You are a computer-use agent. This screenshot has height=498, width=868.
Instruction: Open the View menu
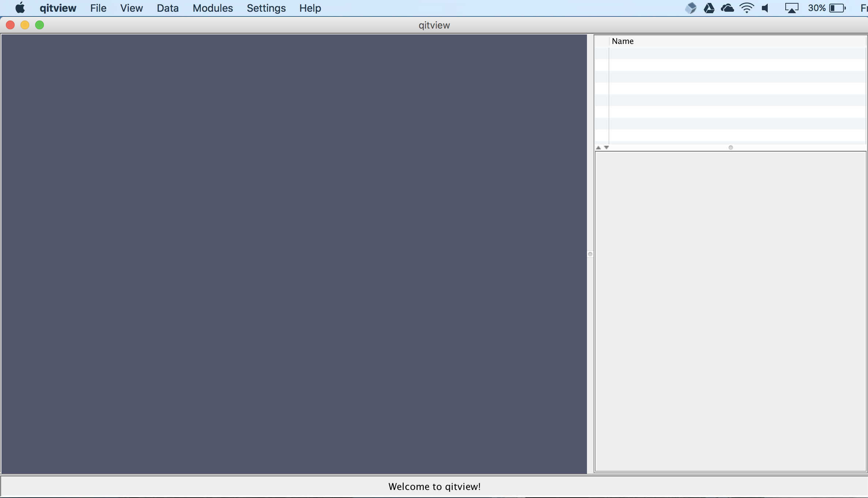[131, 8]
